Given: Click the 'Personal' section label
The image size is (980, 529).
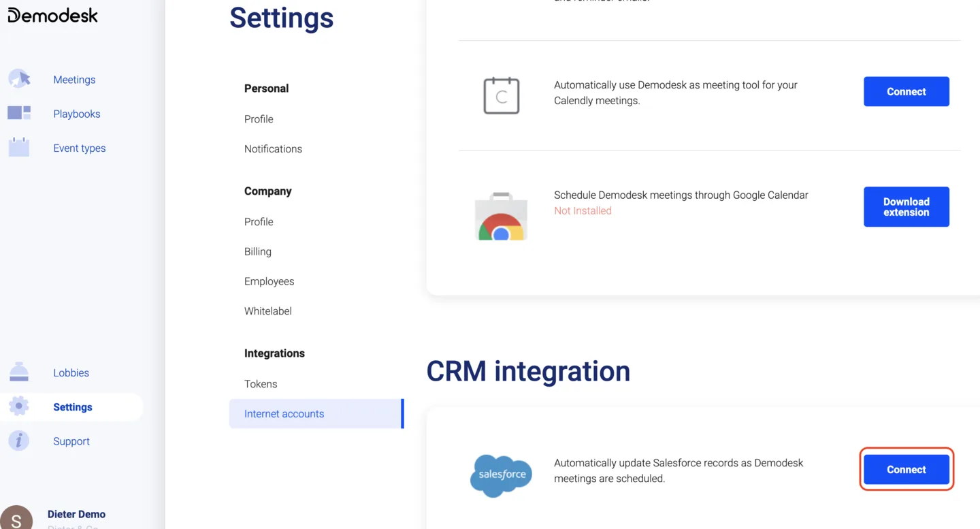Looking at the screenshot, I should 266,89.
